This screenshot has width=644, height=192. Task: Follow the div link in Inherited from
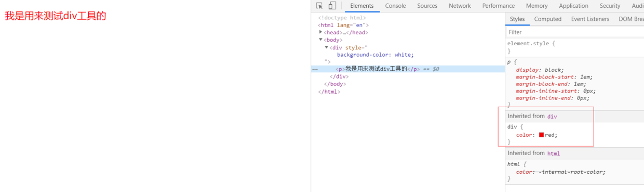tap(552, 117)
